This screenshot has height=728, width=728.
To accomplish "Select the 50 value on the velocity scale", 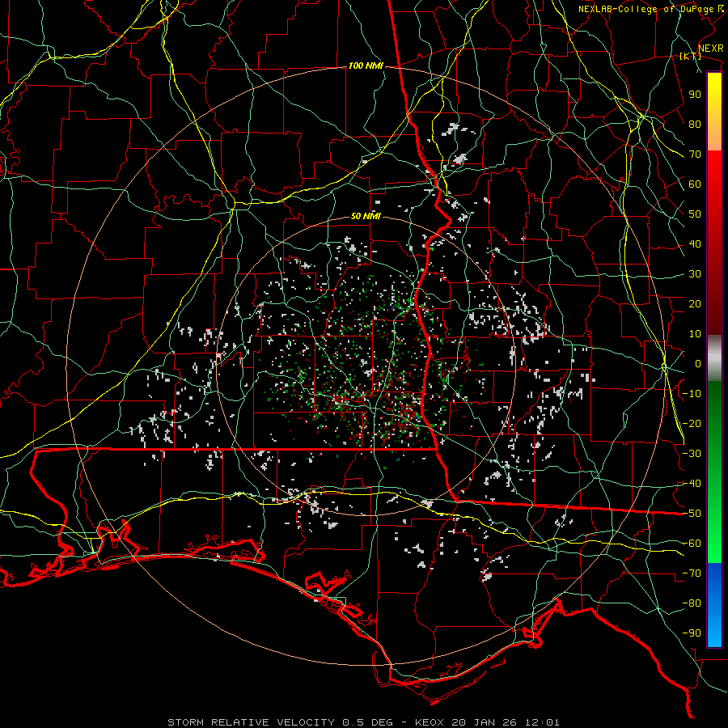I will point(695,214).
